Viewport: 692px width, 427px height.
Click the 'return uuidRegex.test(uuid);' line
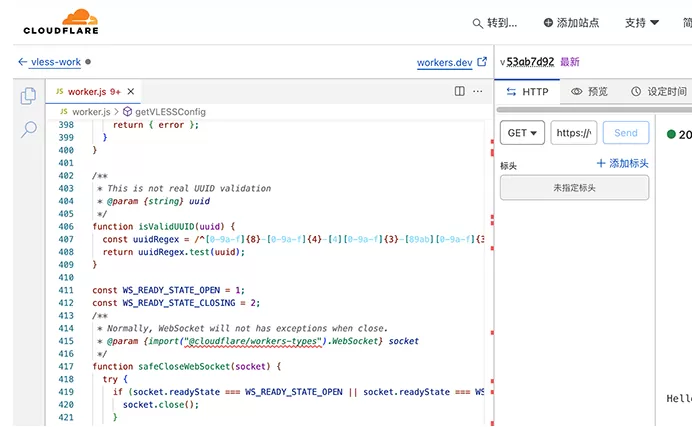coord(174,252)
